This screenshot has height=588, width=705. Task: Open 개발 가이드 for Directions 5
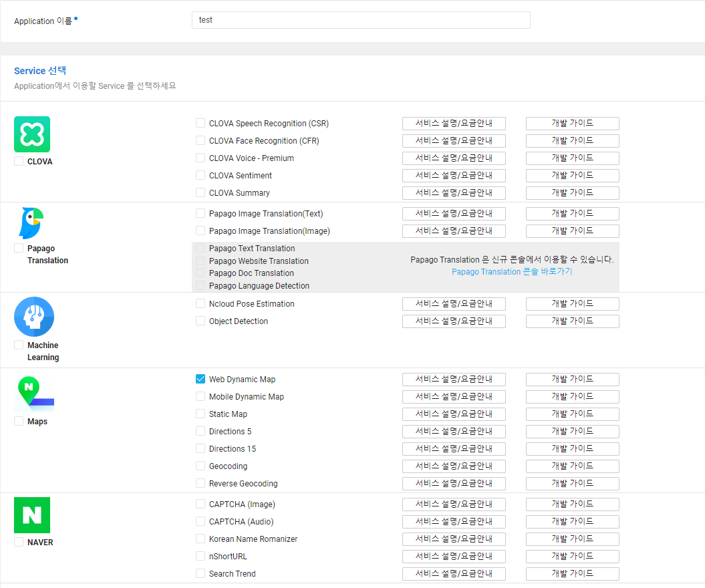pos(573,431)
